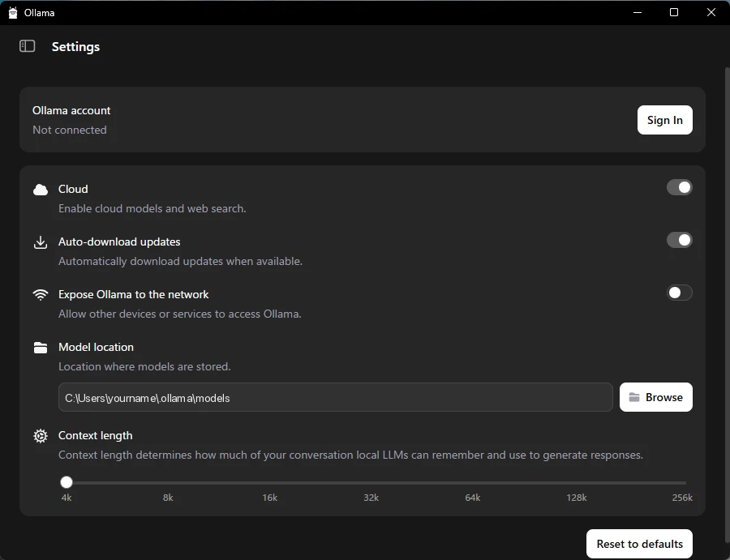Click the Settings page heading
Screen dimensions: 730x560
[75, 47]
